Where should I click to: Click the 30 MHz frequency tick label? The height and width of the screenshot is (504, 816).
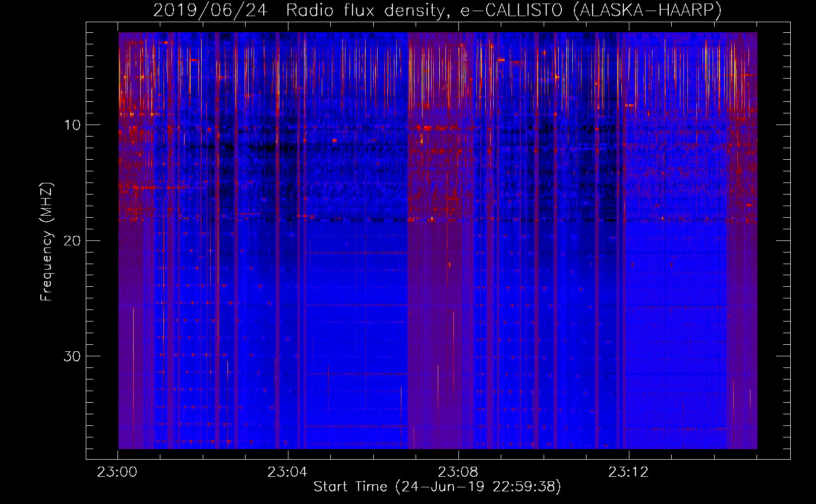pyautogui.click(x=72, y=356)
